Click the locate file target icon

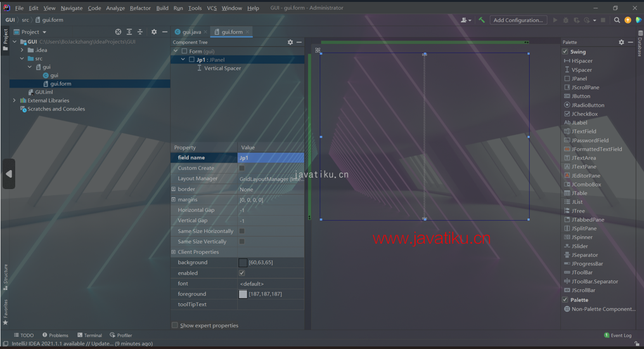click(x=118, y=32)
